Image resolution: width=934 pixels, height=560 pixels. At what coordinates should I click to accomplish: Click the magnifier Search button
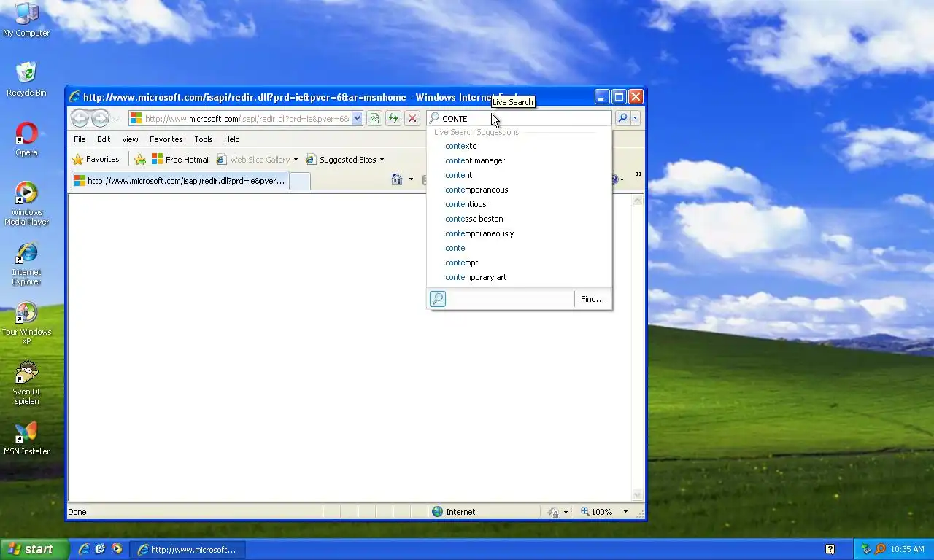pyautogui.click(x=622, y=118)
